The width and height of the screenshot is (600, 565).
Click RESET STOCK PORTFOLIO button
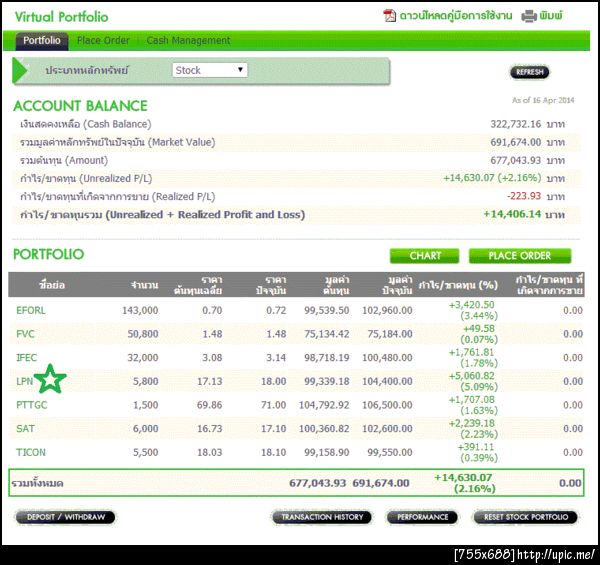(526, 517)
